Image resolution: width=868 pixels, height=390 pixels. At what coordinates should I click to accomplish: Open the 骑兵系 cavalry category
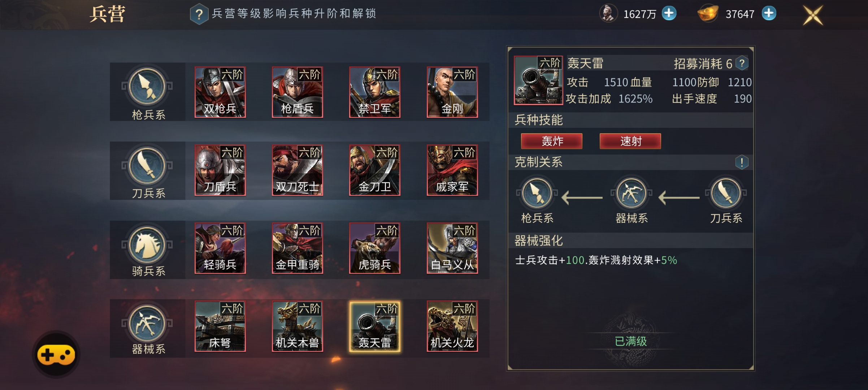148,250
